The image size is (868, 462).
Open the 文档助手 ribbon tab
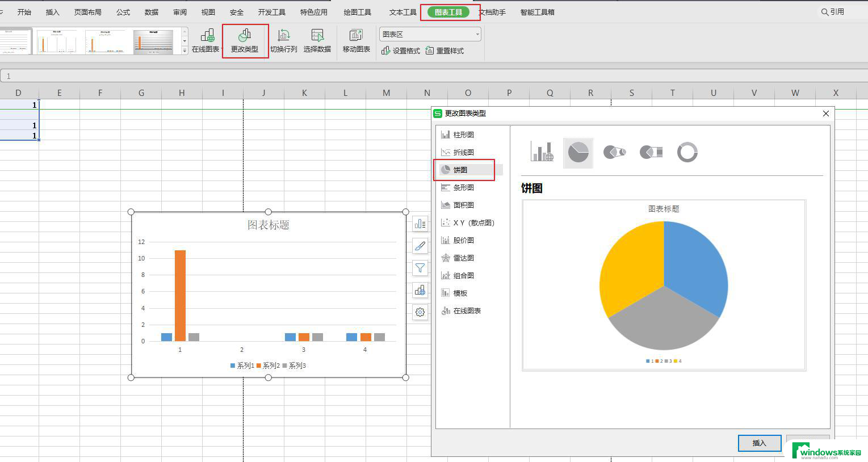493,12
